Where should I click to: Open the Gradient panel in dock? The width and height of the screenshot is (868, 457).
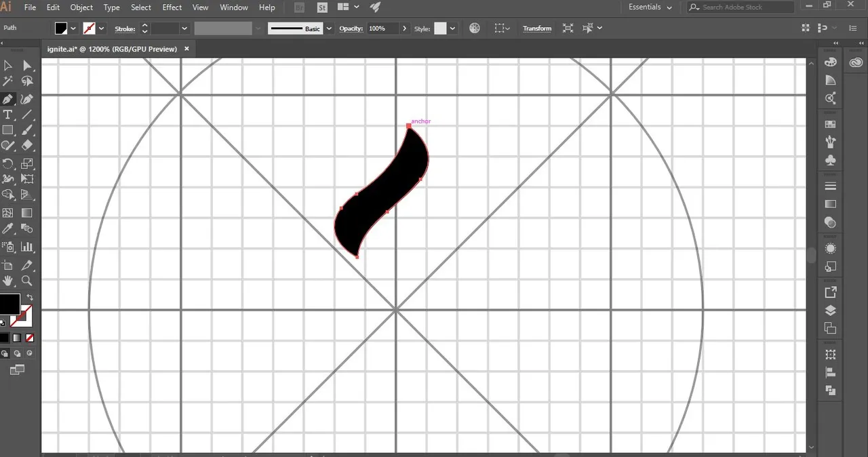(x=830, y=204)
